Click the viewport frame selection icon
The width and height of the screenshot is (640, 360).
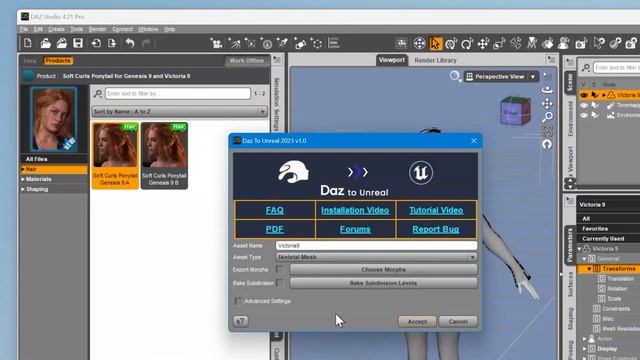click(547, 131)
